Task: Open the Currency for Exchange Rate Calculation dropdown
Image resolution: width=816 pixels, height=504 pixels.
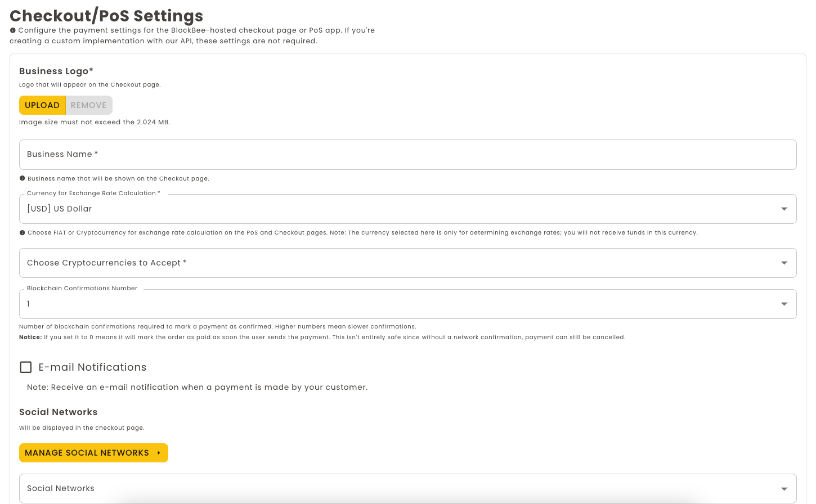Action: (x=394, y=209)
